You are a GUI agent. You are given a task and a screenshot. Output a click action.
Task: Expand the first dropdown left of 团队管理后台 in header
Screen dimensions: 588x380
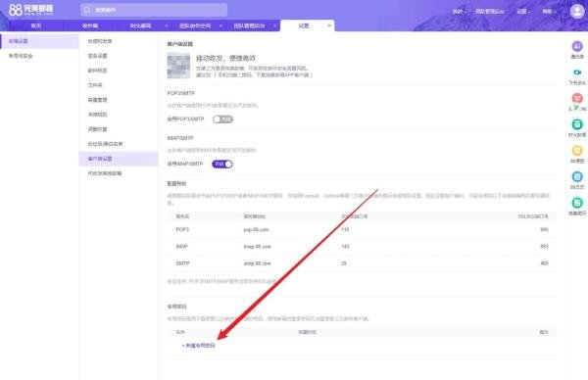(x=459, y=12)
